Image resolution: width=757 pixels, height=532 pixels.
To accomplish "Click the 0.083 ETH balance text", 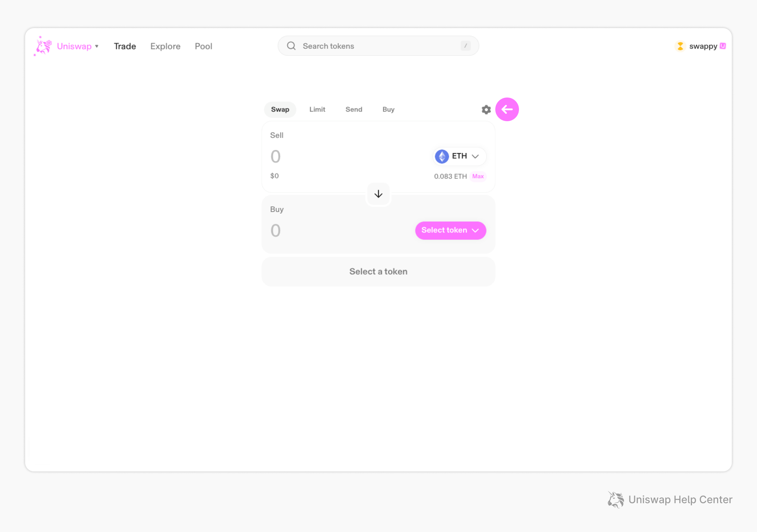I will [x=450, y=176].
